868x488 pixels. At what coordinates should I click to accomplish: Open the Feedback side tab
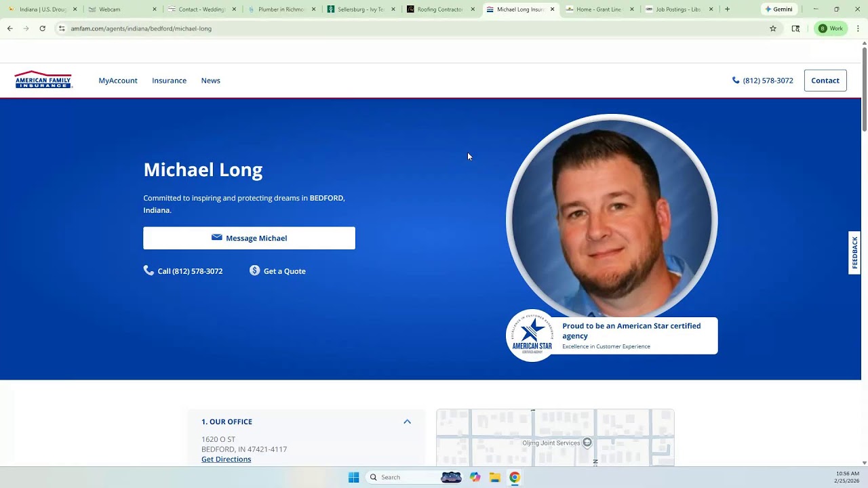(854, 253)
